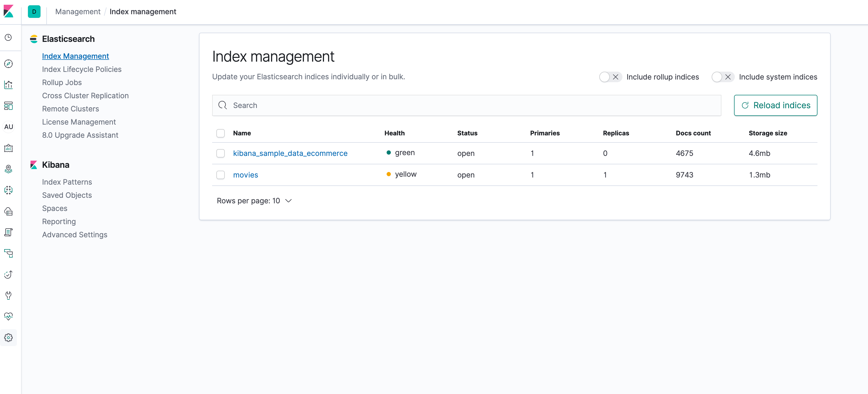The width and height of the screenshot is (868, 394).
Task: Open movies index link
Action: [246, 175]
